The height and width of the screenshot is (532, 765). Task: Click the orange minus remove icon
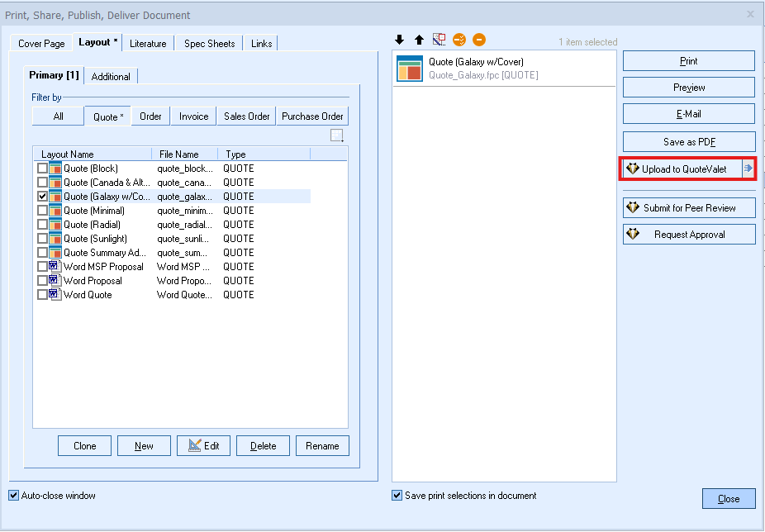479,40
